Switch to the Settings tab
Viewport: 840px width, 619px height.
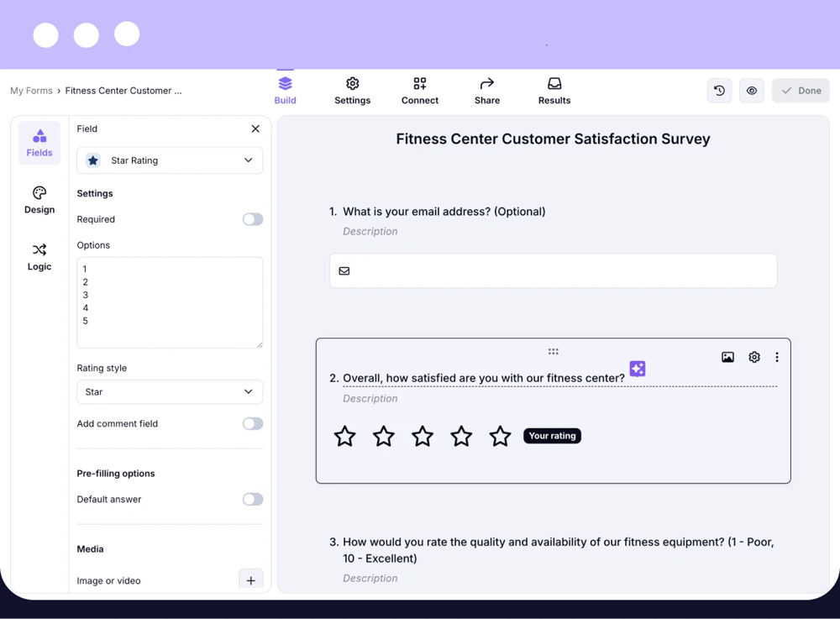coord(352,90)
